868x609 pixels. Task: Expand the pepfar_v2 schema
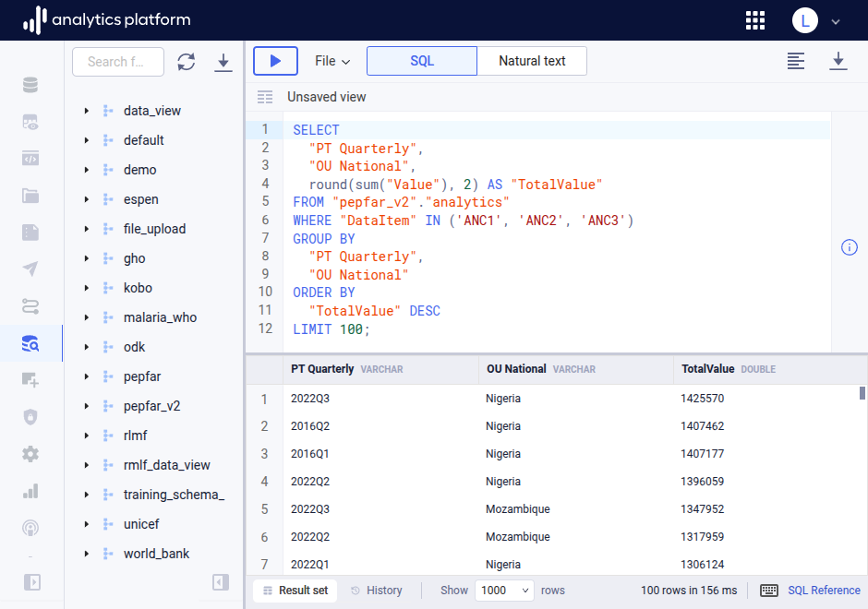click(x=87, y=406)
